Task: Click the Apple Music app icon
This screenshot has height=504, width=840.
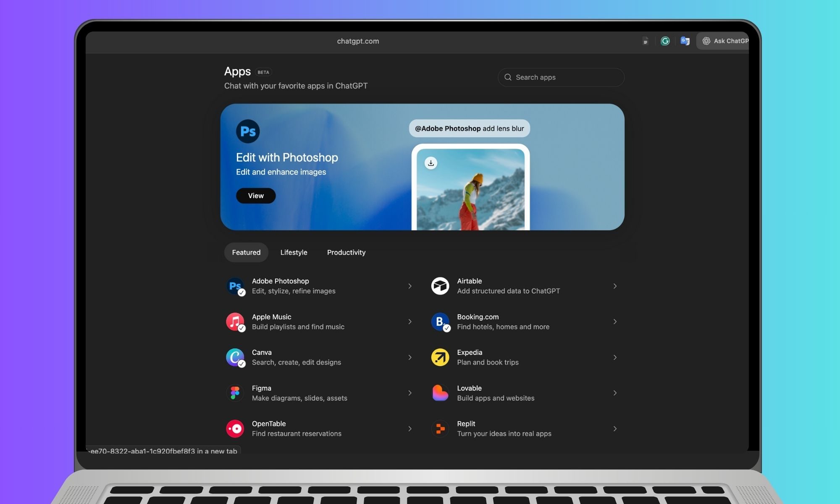Action: click(235, 321)
